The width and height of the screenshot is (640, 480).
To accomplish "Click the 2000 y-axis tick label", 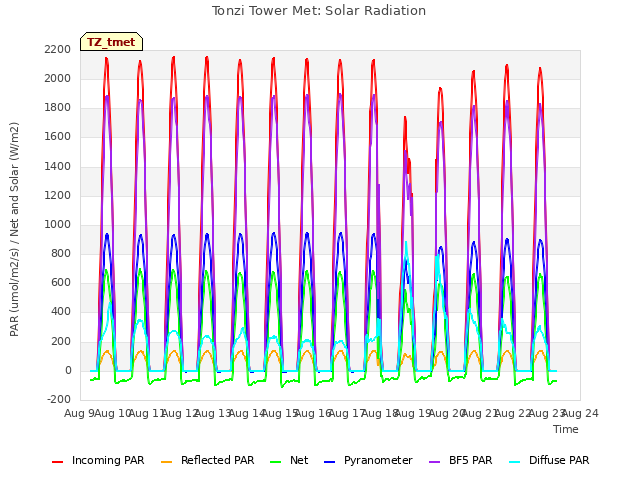I will 58,78.
